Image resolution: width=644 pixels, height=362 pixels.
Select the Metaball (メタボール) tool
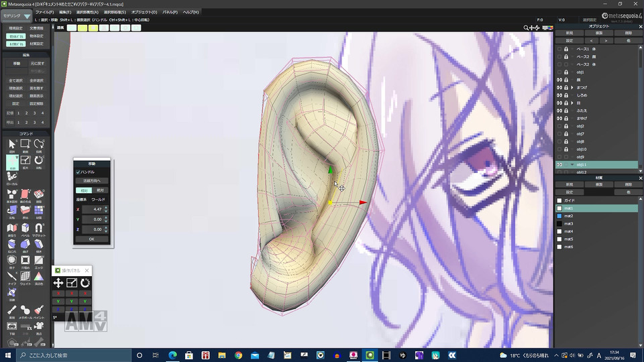pos(25,312)
